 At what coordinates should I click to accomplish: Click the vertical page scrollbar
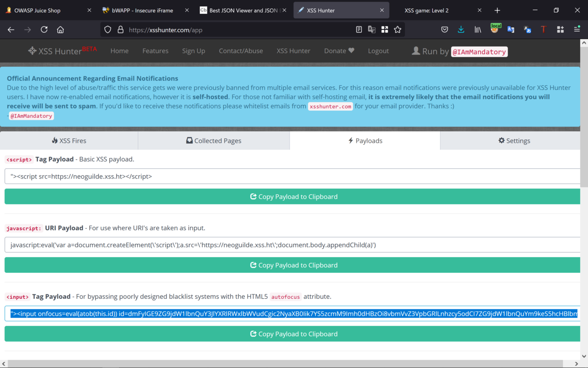click(584, 117)
